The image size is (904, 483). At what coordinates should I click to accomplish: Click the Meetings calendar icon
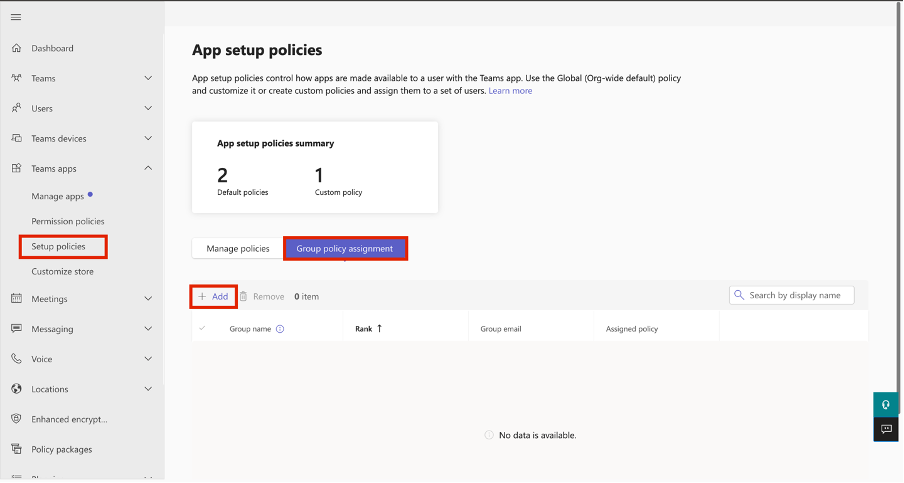[16, 298]
